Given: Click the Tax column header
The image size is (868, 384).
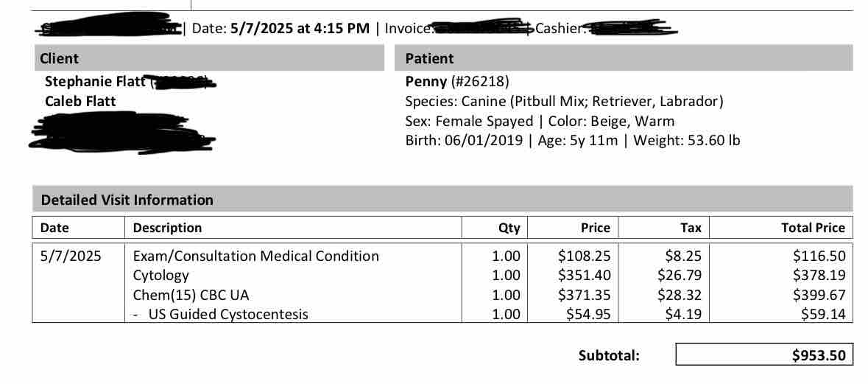Looking at the screenshot, I should 691,228.
